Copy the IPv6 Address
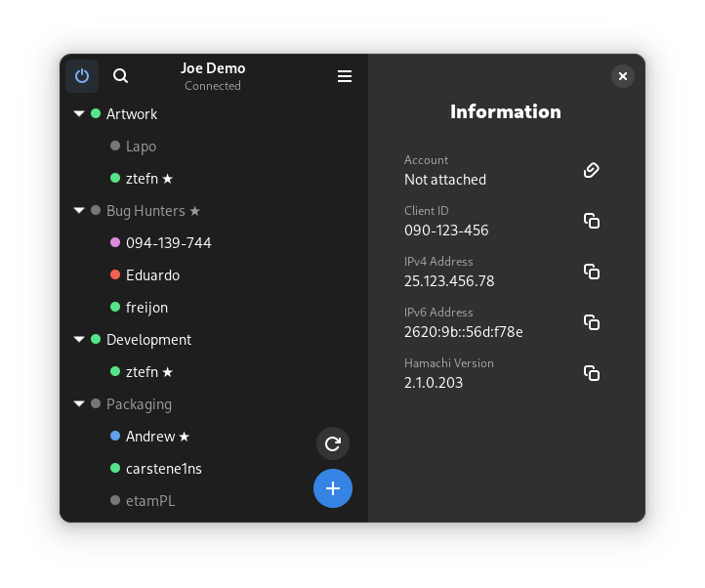705x588 pixels. tap(591, 322)
